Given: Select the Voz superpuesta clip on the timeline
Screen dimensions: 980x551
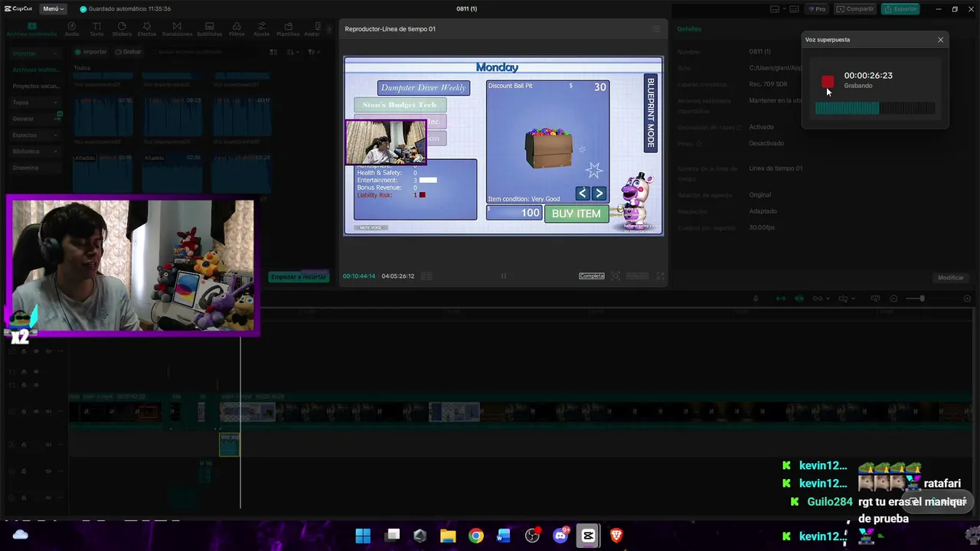Looking at the screenshot, I should (x=230, y=444).
